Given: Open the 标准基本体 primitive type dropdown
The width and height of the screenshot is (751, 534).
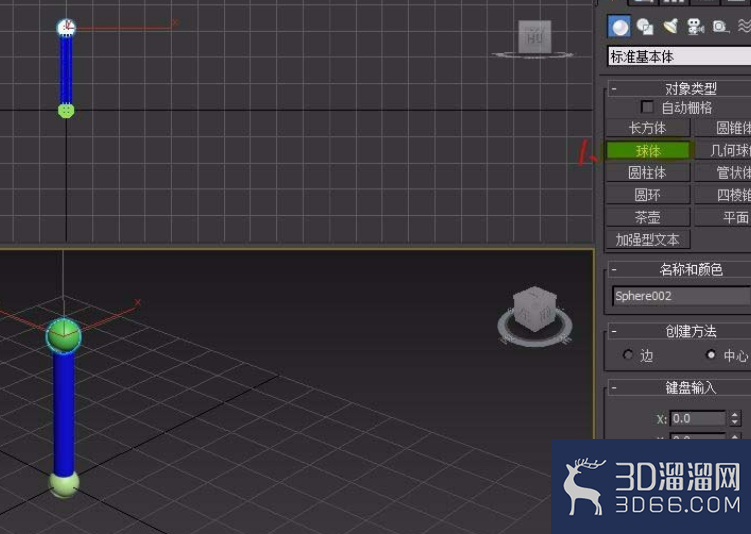Looking at the screenshot, I should [679, 57].
